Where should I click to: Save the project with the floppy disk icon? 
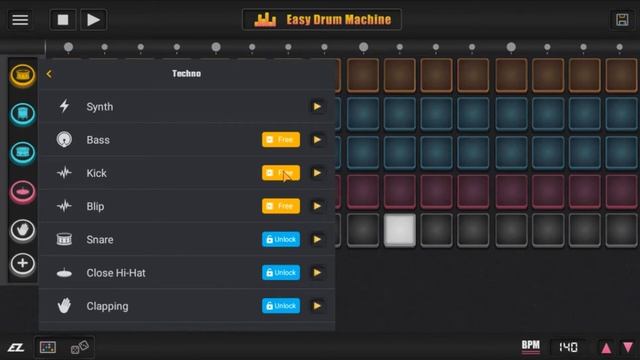pos(622,20)
